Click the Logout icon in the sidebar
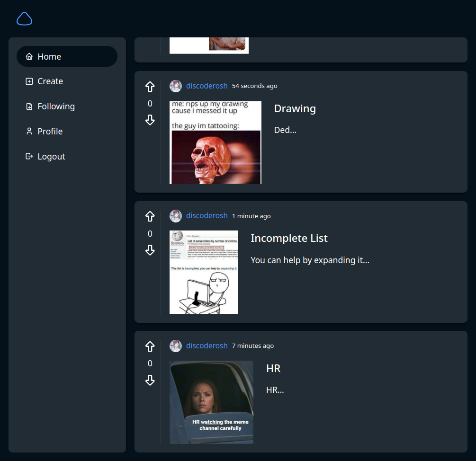Image resolution: width=476 pixels, height=461 pixels. pos(29,156)
